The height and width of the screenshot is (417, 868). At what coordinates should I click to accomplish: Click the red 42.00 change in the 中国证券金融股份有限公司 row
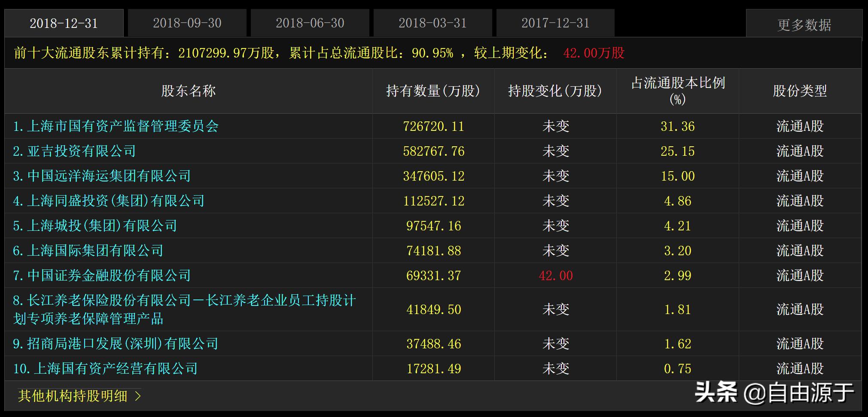click(x=556, y=276)
